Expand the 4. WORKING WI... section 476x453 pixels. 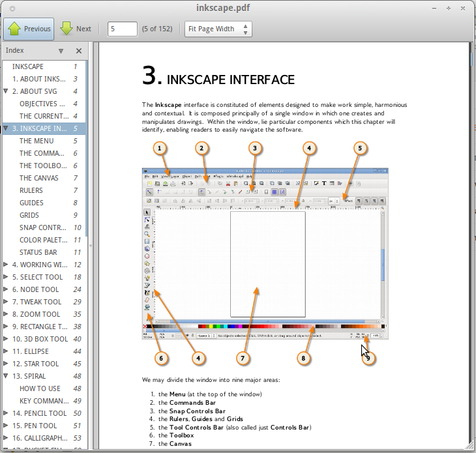pos(6,264)
